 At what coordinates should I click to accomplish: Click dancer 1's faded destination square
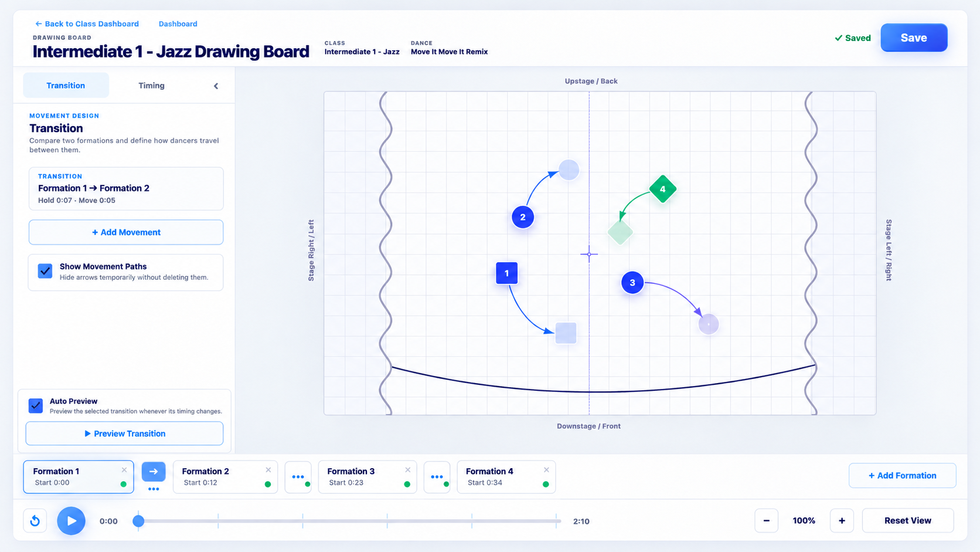click(x=566, y=333)
